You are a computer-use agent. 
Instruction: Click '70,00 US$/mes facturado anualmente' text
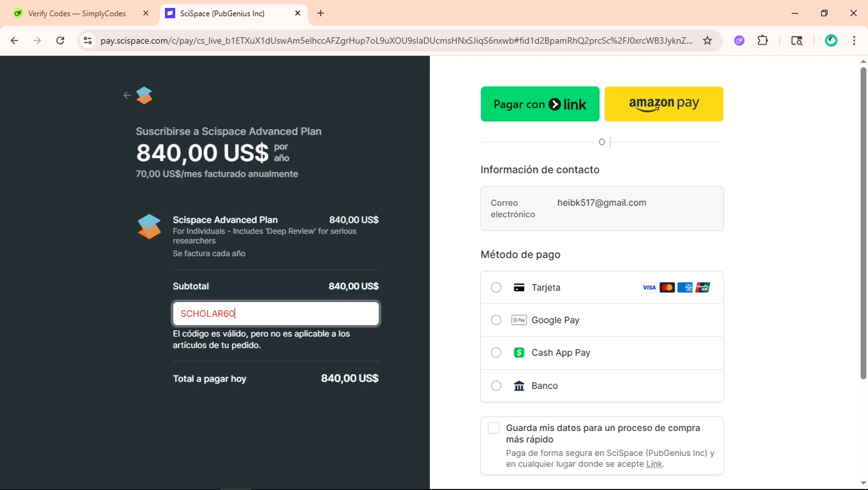pos(217,174)
